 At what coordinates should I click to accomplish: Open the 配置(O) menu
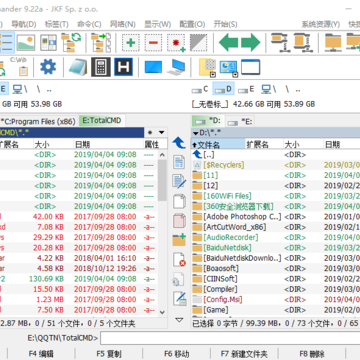192,24
